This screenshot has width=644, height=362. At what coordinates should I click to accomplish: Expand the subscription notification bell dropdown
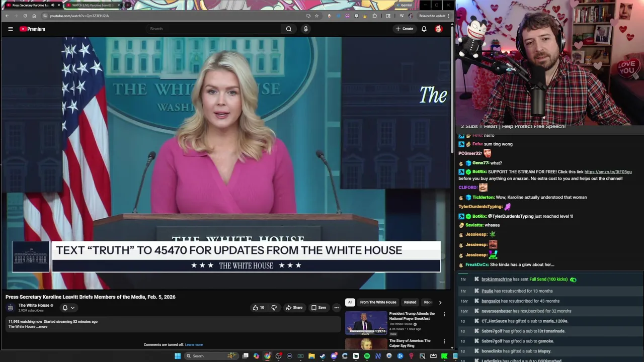68,308
